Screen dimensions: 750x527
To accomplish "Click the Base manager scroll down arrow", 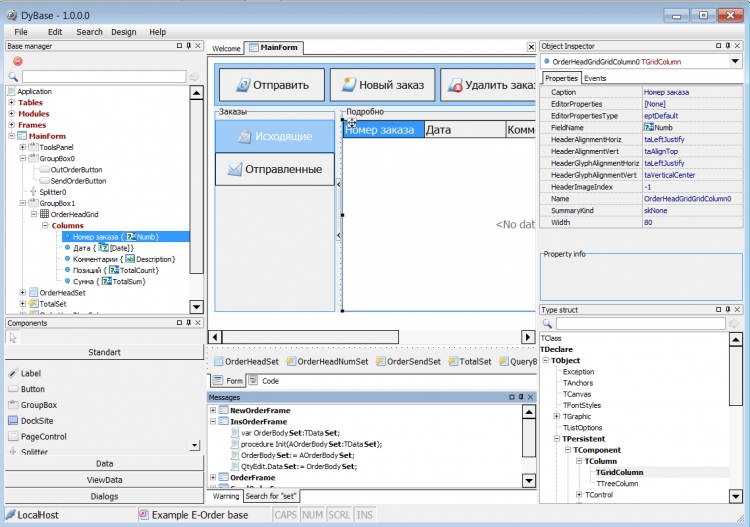I will (x=197, y=307).
